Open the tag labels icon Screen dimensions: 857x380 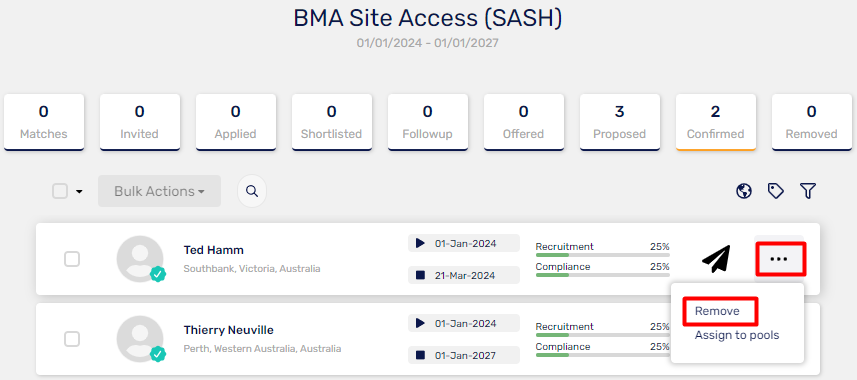(x=776, y=191)
